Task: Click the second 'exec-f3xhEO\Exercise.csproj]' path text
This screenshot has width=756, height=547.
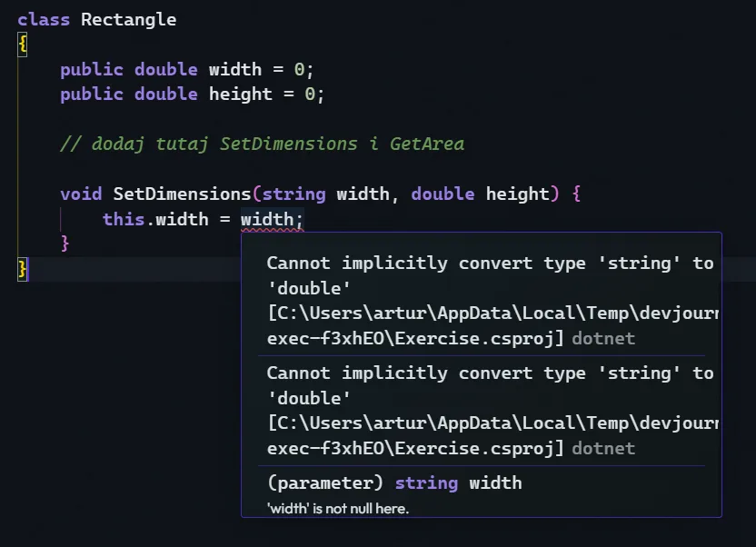Action: click(x=415, y=449)
